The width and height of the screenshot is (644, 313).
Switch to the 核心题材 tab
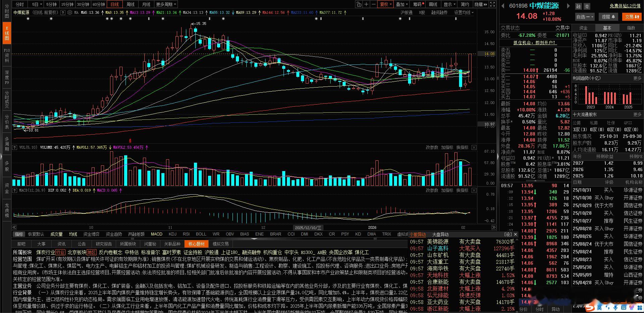tap(196, 244)
